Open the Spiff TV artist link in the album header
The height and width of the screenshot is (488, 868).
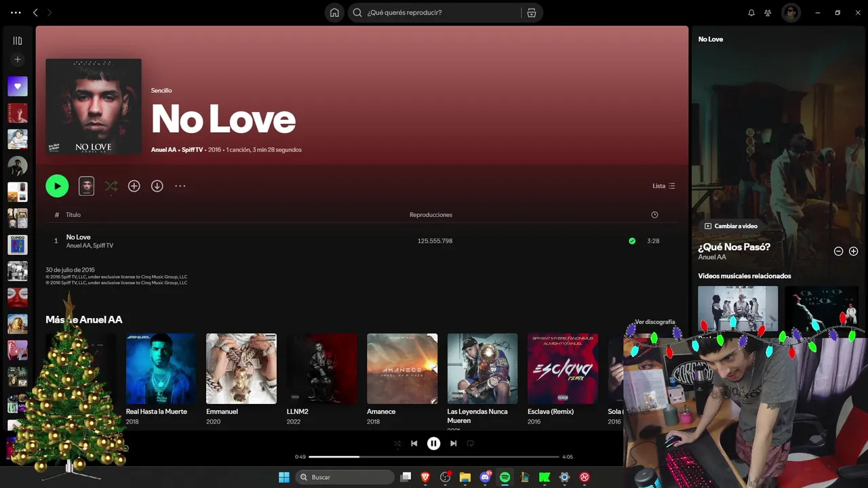tap(193, 150)
